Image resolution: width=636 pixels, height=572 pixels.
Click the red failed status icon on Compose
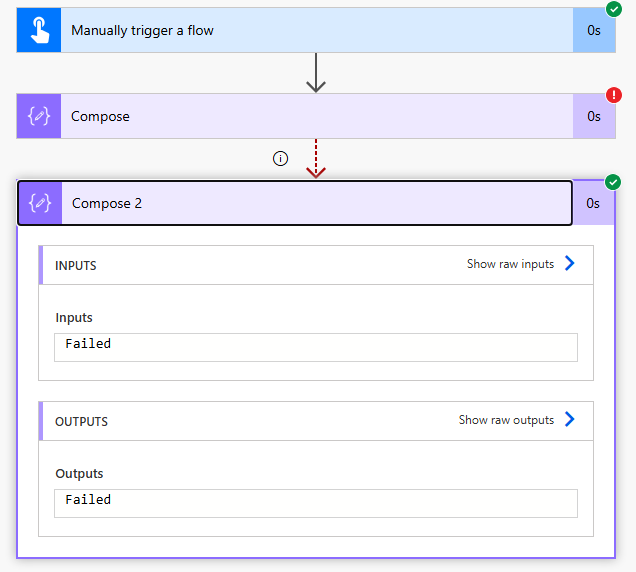pos(613,96)
